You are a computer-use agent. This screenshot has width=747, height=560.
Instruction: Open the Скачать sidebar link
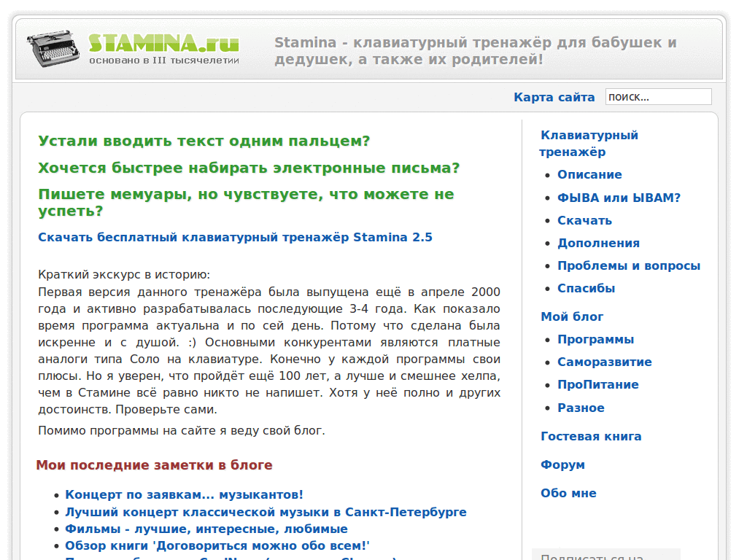coord(584,220)
